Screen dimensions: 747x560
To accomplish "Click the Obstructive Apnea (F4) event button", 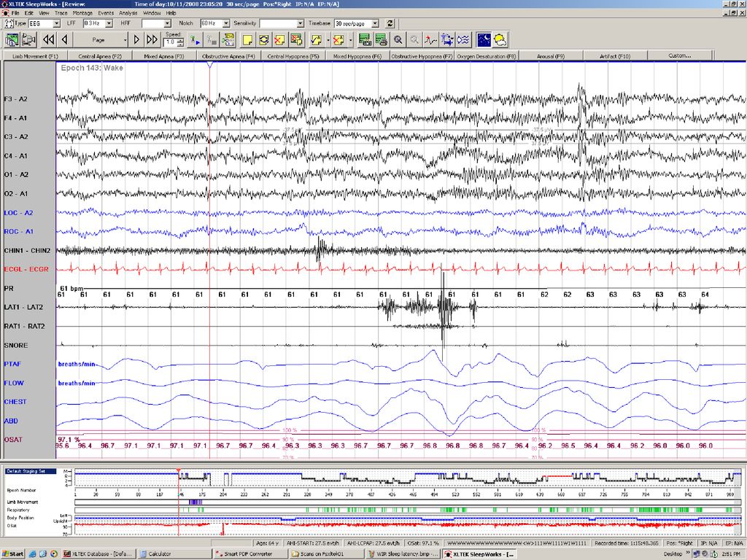I will 228,56.
